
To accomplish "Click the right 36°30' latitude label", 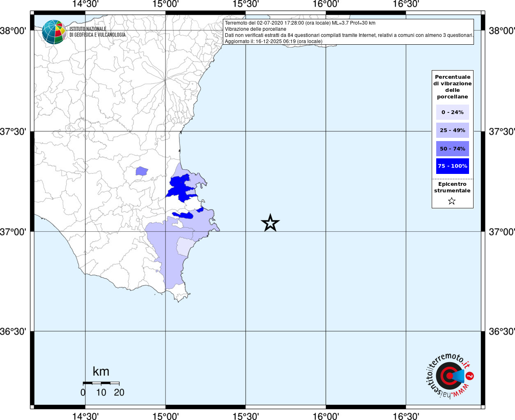I will point(501,331).
